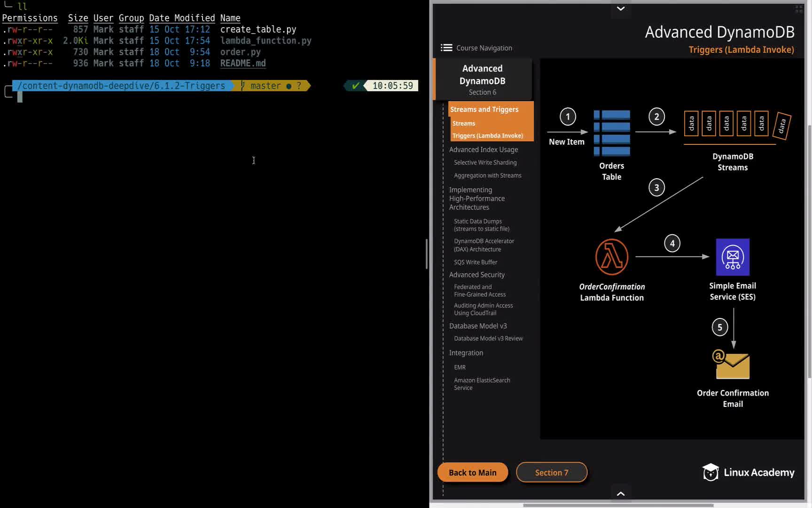Open Auditing Admin Access Using CloudTrail lesson
The image size is (812, 508).
pyautogui.click(x=484, y=309)
